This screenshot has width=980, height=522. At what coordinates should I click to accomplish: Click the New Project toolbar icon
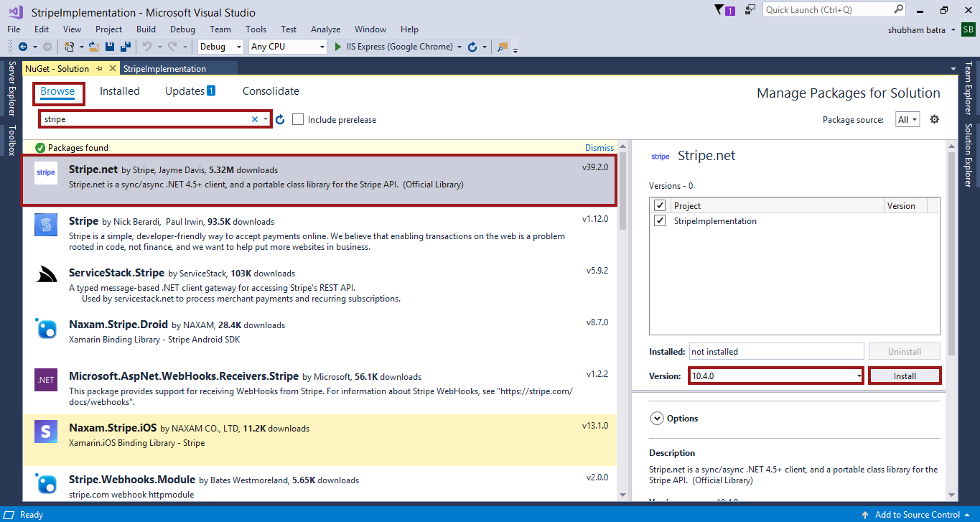(69, 47)
